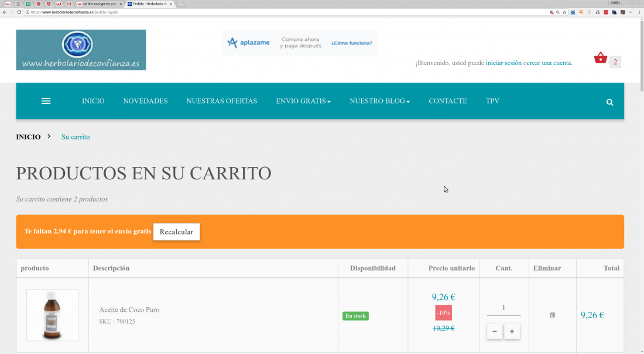This screenshot has width=644, height=354.
Task: Click the browser address bar URL
Action: (74, 12)
